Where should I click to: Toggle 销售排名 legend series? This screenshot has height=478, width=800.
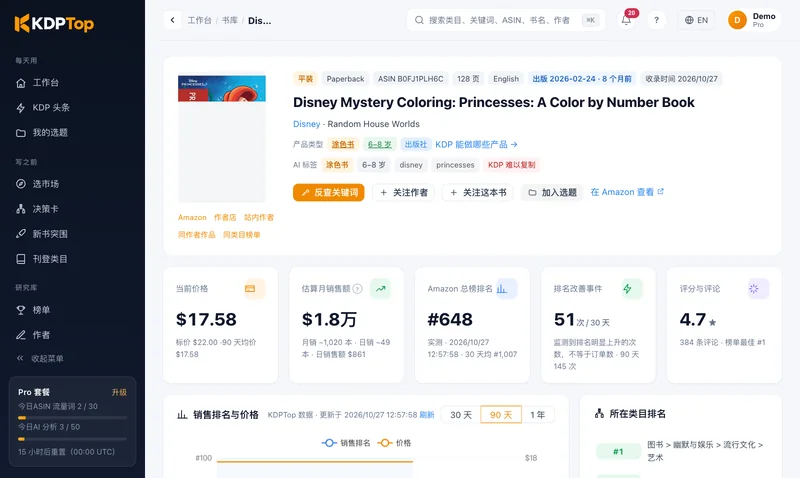pos(346,443)
